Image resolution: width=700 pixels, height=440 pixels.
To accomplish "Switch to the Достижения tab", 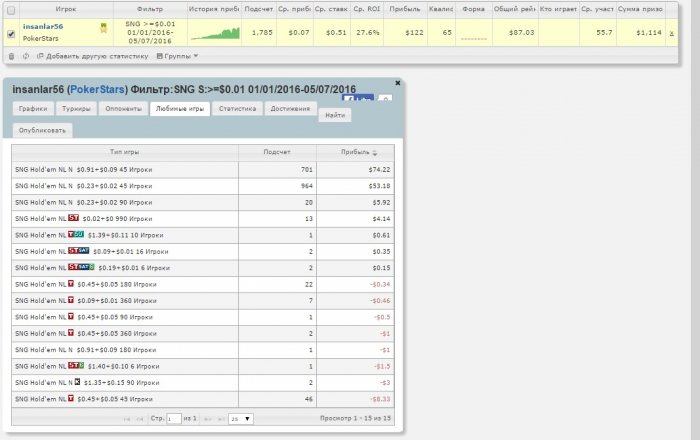I will (x=290, y=108).
